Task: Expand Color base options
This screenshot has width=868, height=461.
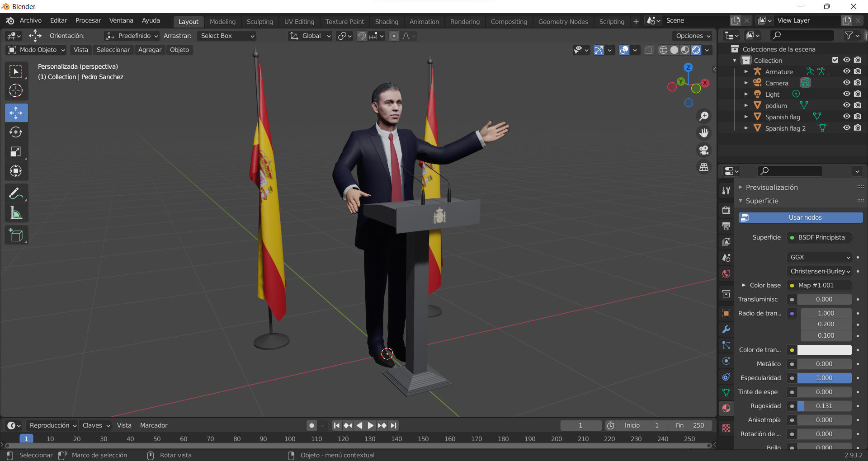Action: click(744, 285)
